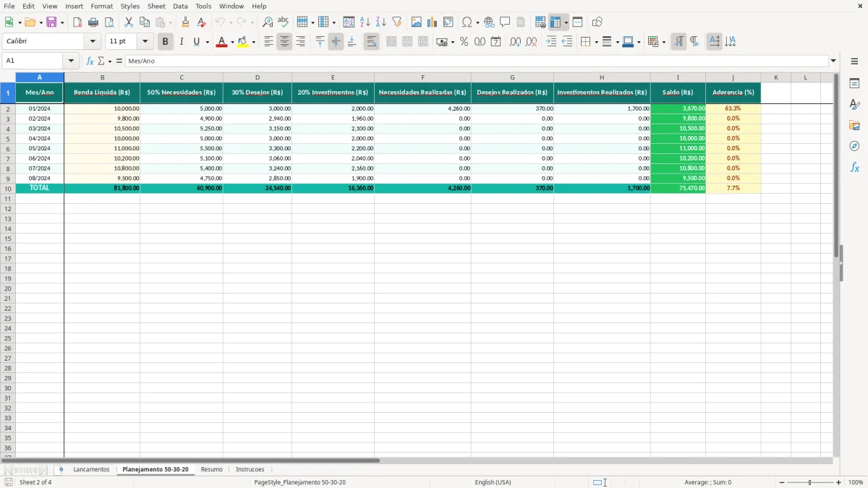This screenshot has width=868, height=488.
Task: Open Print Preview from toolbar
Action: 109,22
